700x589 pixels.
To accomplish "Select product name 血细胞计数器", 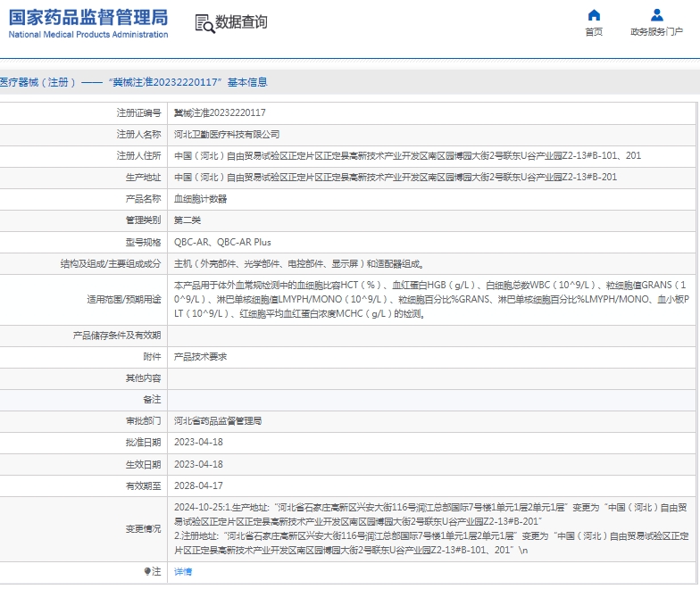I will 200,199.
